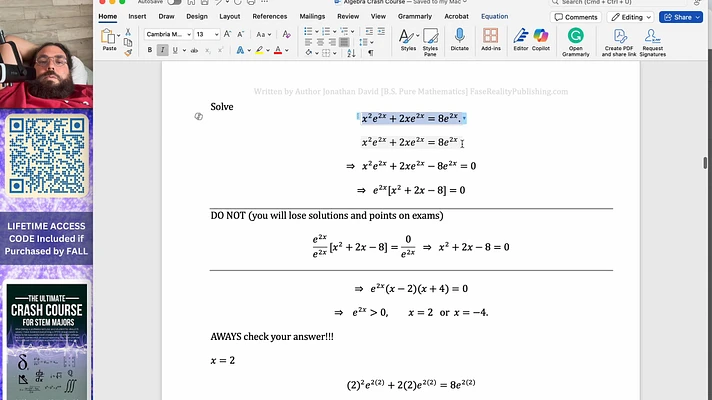Center align the text
712x400 pixels.
coord(321,42)
